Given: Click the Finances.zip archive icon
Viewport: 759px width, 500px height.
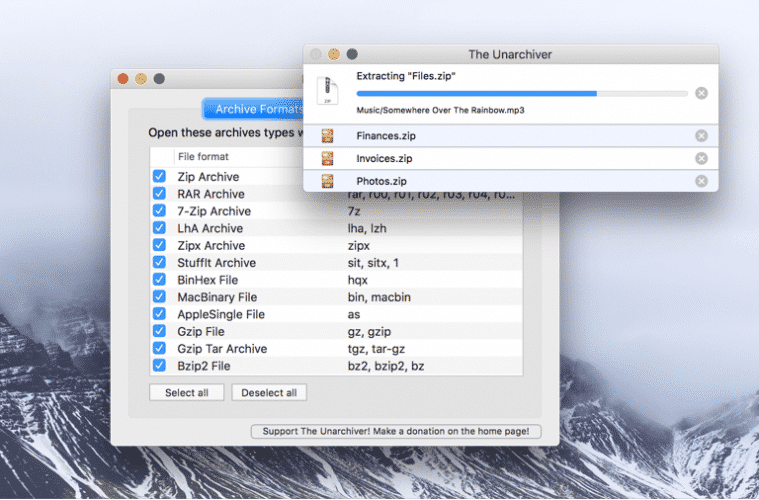Looking at the screenshot, I should (x=327, y=136).
